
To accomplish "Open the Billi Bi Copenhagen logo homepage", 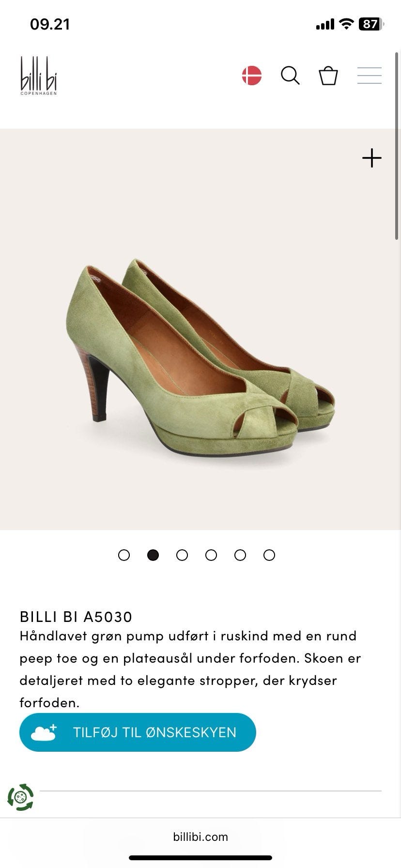I will [x=39, y=76].
